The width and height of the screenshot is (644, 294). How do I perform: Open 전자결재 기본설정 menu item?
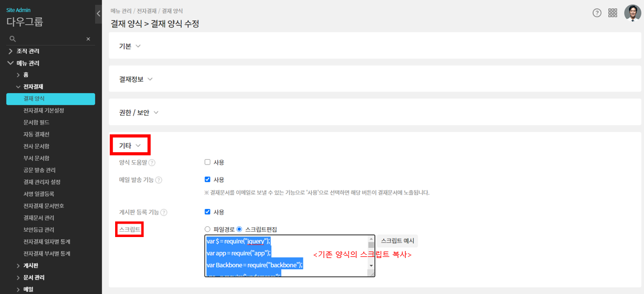(x=44, y=111)
